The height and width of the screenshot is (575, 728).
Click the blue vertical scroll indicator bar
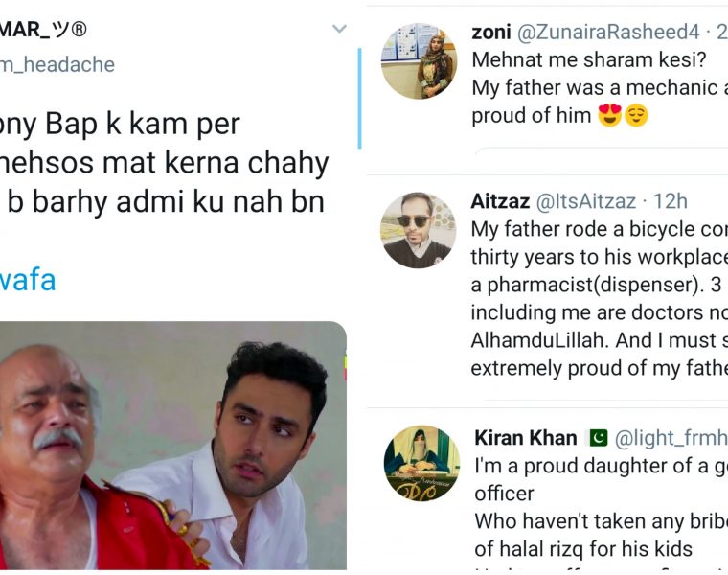[x=360, y=98]
